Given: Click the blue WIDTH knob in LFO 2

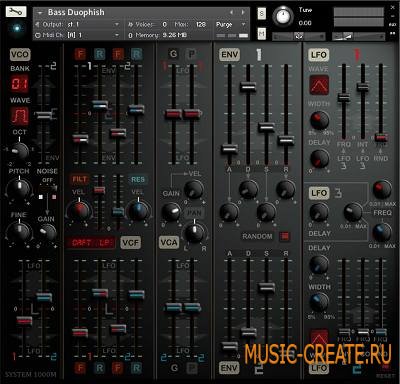Looking at the screenshot, I should (x=319, y=302).
